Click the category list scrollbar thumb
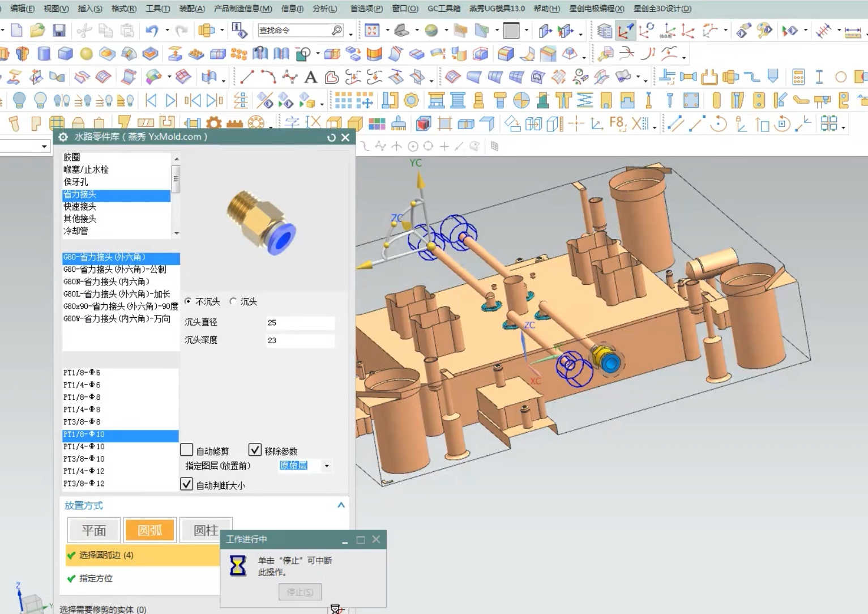Screen dimensions: 868x614 [176, 179]
